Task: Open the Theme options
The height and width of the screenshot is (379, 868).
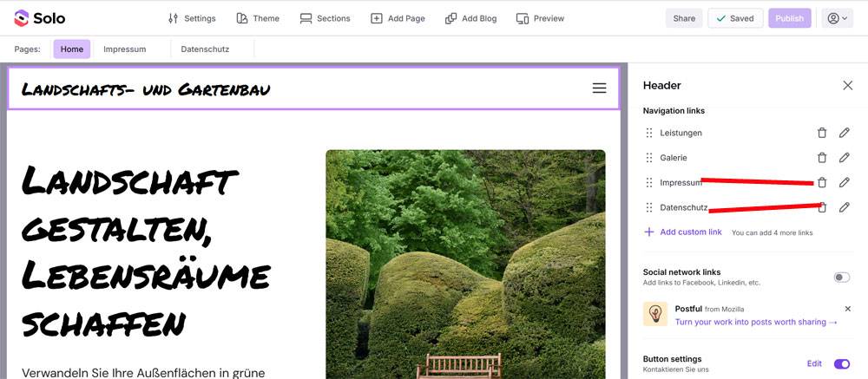Action: (258, 18)
